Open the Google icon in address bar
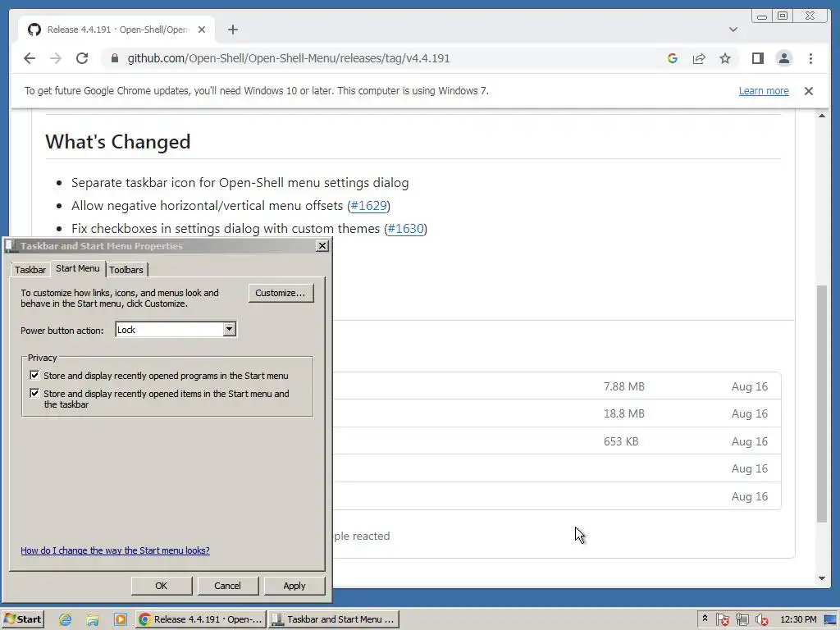The height and width of the screenshot is (630, 840). (673, 58)
